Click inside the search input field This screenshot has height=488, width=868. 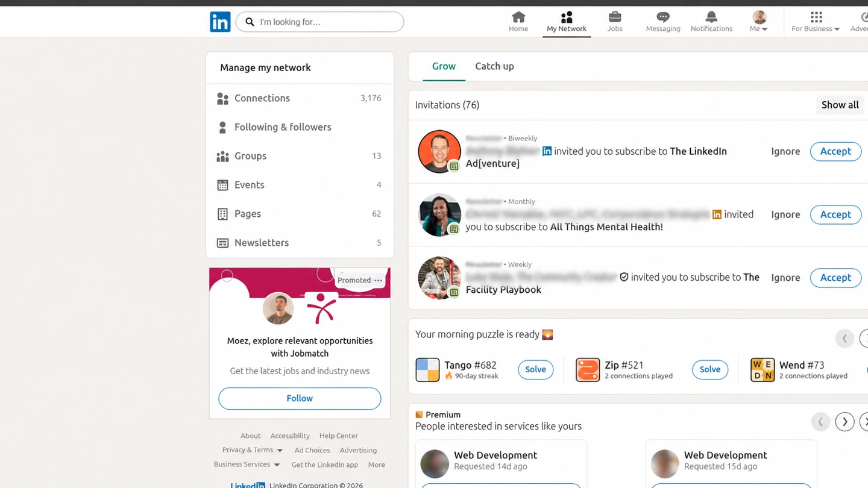(319, 22)
